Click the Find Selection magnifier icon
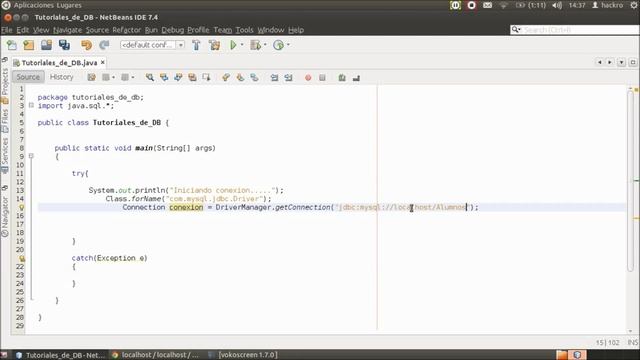 pyautogui.click(x=150, y=78)
